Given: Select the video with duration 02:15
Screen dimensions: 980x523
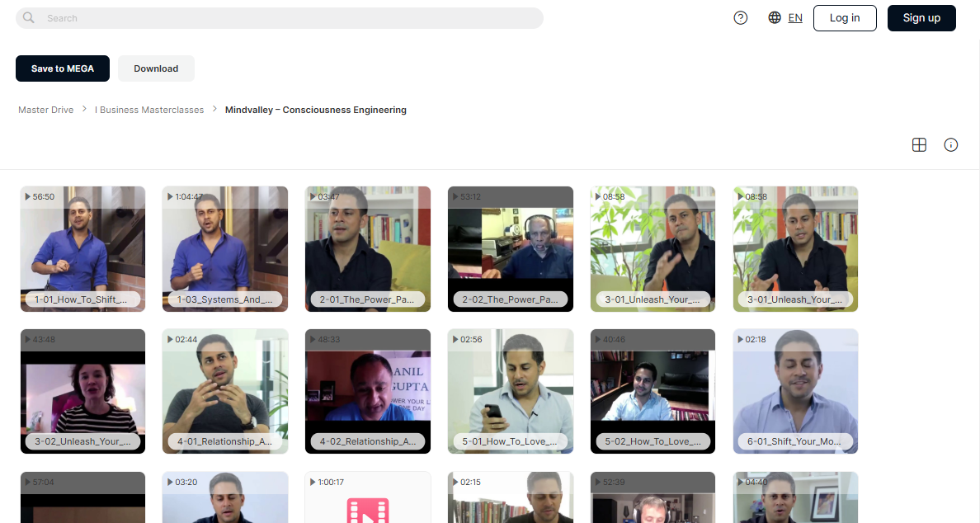Looking at the screenshot, I should 511,497.
